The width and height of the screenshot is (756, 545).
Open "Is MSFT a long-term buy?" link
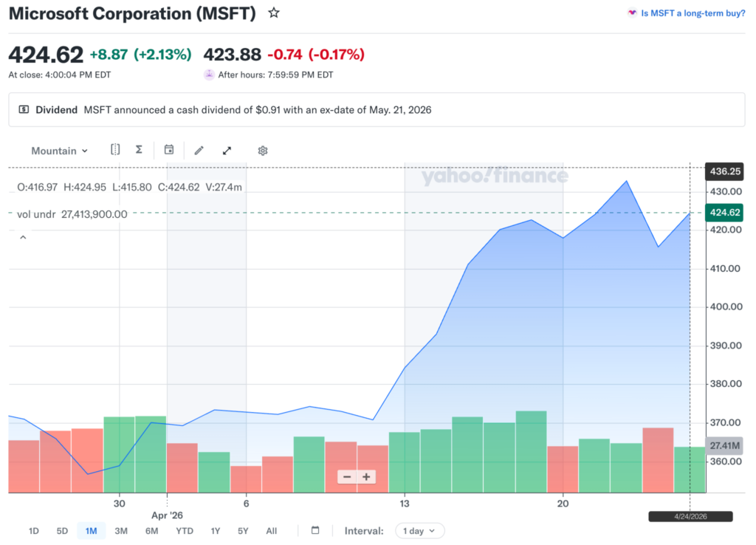(x=693, y=13)
